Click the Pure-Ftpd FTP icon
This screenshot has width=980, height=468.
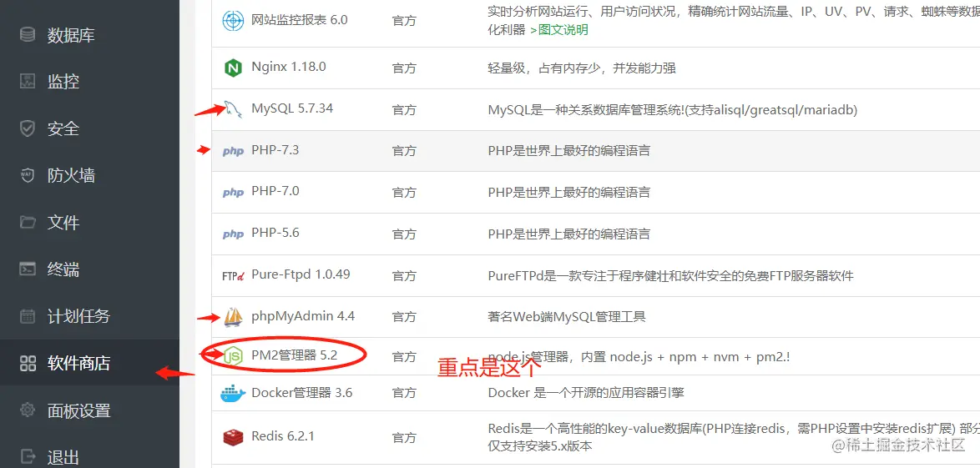tap(233, 275)
